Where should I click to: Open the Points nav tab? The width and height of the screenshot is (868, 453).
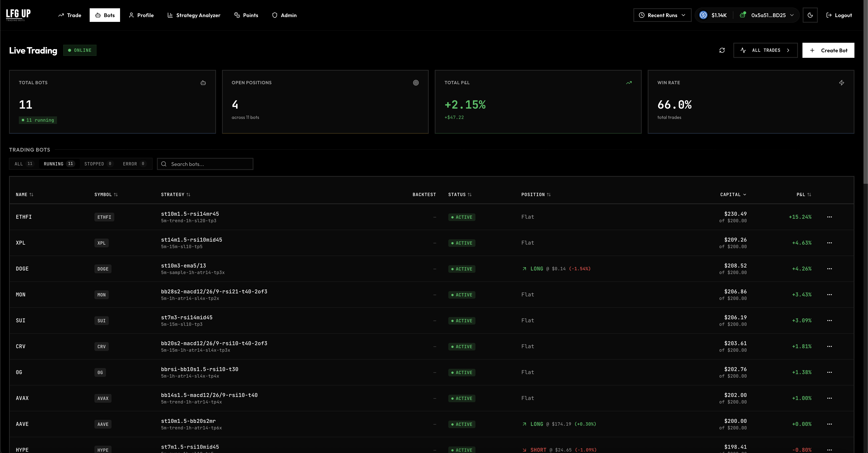[x=246, y=15]
